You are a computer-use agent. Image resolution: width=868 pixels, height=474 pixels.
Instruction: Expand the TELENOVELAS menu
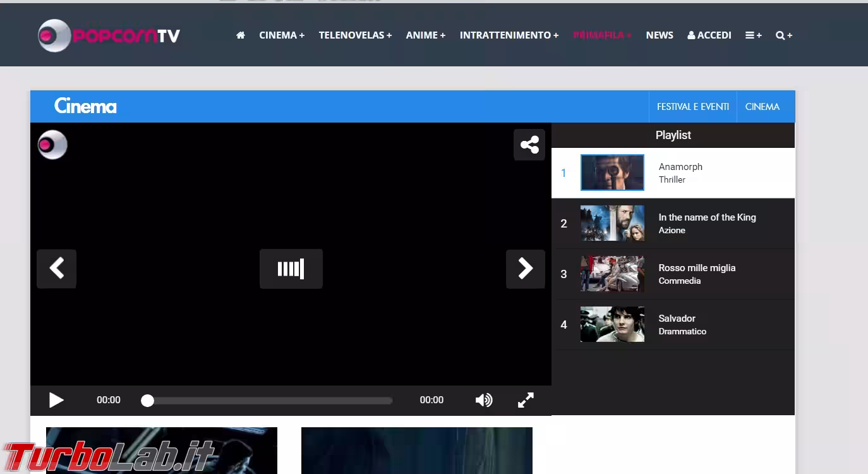click(355, 35)
